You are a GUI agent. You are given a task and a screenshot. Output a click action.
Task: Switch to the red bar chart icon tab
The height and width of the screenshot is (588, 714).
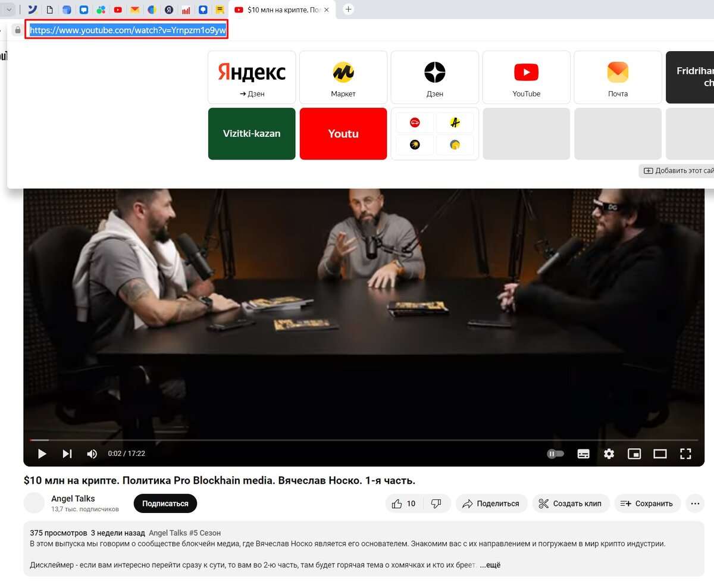[x=186, y=10]
